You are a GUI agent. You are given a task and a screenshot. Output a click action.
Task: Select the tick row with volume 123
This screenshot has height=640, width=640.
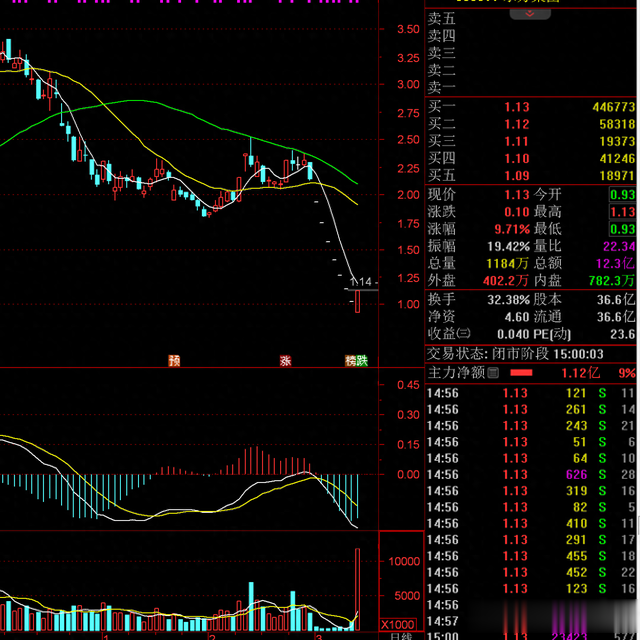point(531,589)
